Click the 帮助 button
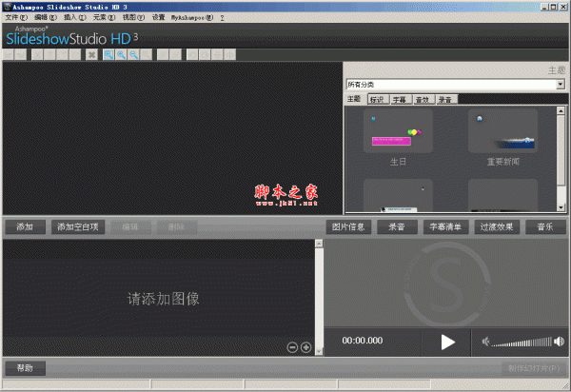Screen dimensions: 571x392 [x=25, y=368]
